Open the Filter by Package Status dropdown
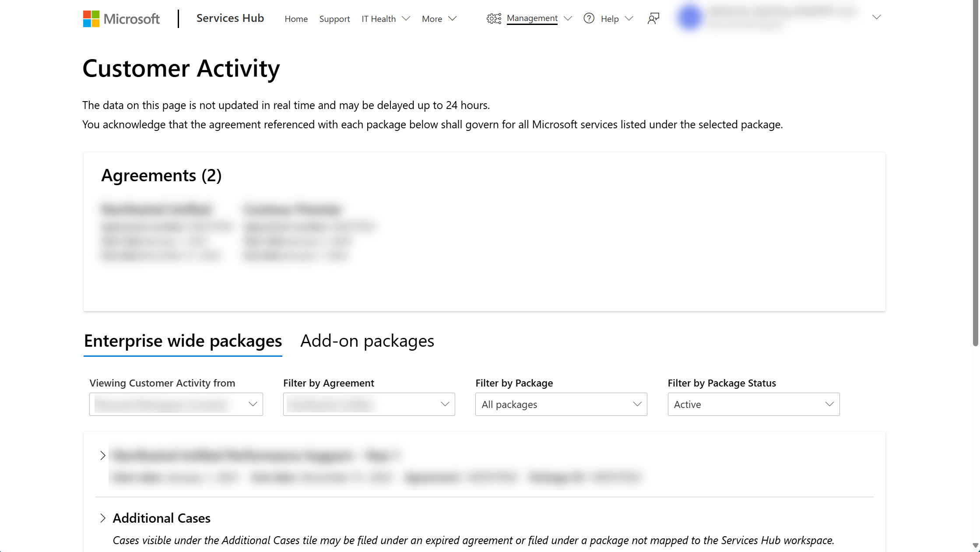 (x=753, y=404)
